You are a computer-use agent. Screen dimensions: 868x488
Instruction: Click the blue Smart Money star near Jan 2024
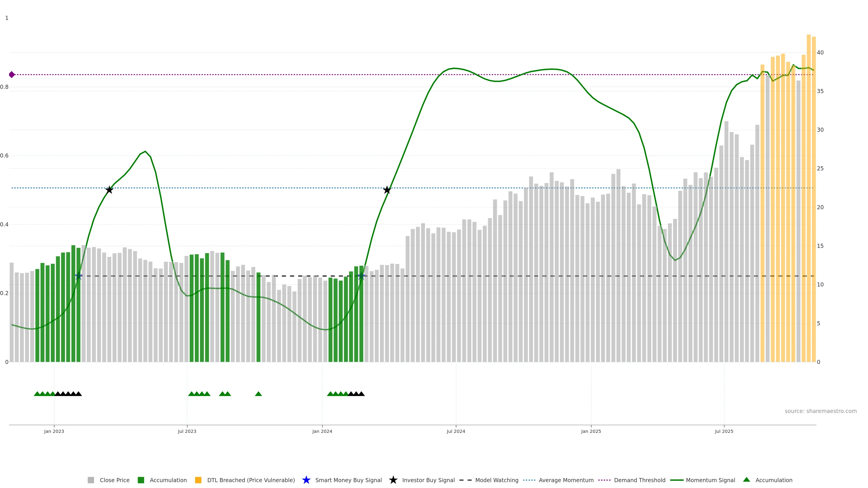click(362, 276)
